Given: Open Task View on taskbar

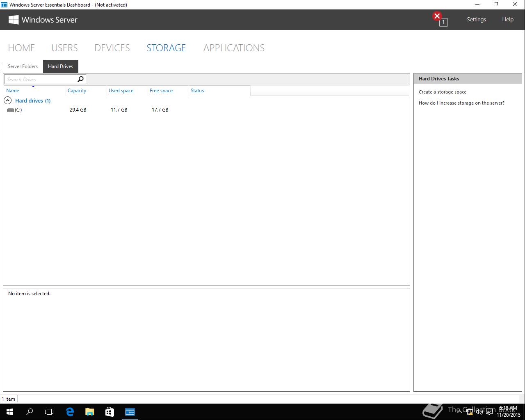Looking at the screenshot, I should pos(49,412).
